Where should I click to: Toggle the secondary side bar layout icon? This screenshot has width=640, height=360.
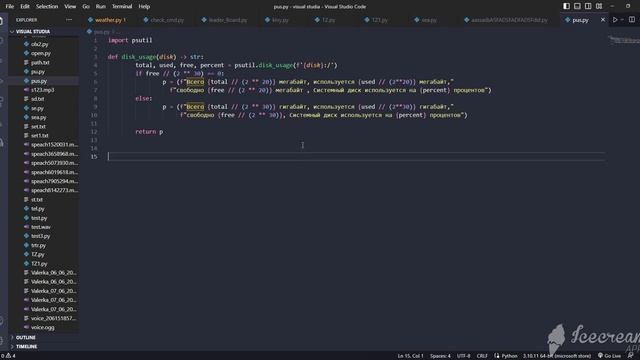(588, 6)
